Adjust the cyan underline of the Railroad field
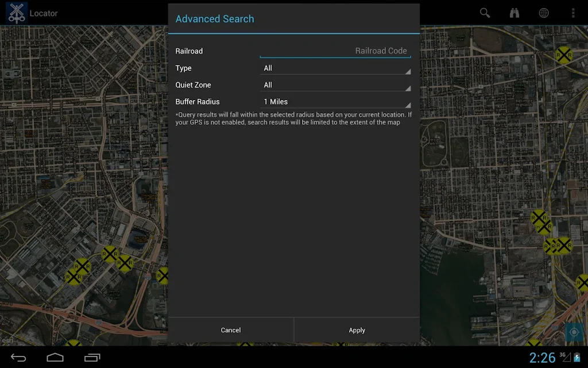Image resolution: width=588 pixels, height=368 pixels. tap(335, 56)
